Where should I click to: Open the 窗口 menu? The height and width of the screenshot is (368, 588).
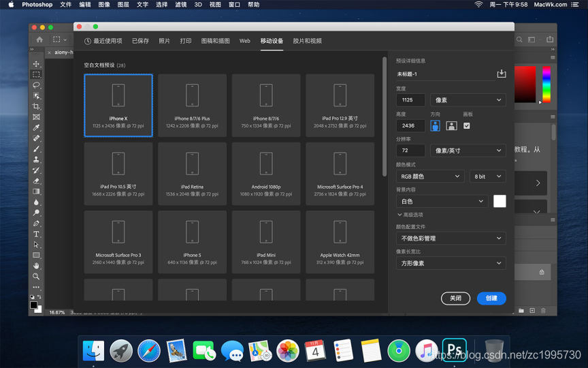coord(234,5)
